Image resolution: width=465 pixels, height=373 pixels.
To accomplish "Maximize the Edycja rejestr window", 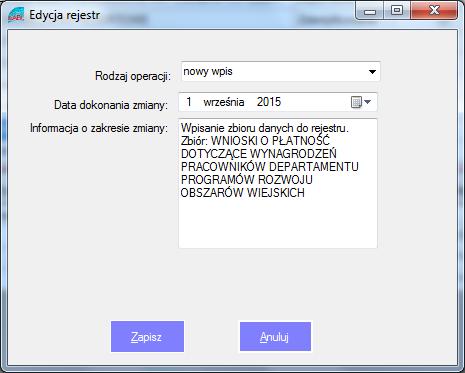I will 397,11.
